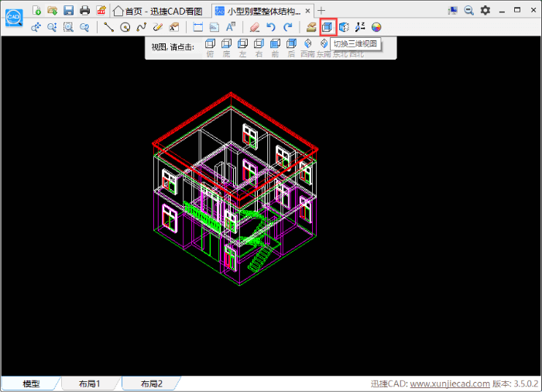Click the 3D villa model in canvas
Image resolution: width=542 pixels, height=392 pixels.
point(235,188)
